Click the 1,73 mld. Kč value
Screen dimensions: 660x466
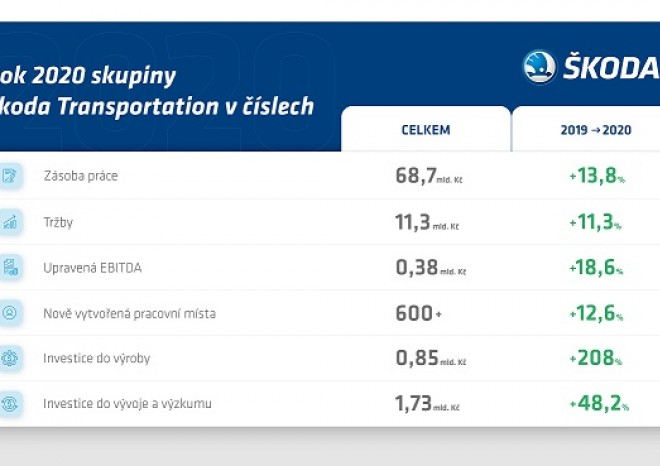(428, 404)
